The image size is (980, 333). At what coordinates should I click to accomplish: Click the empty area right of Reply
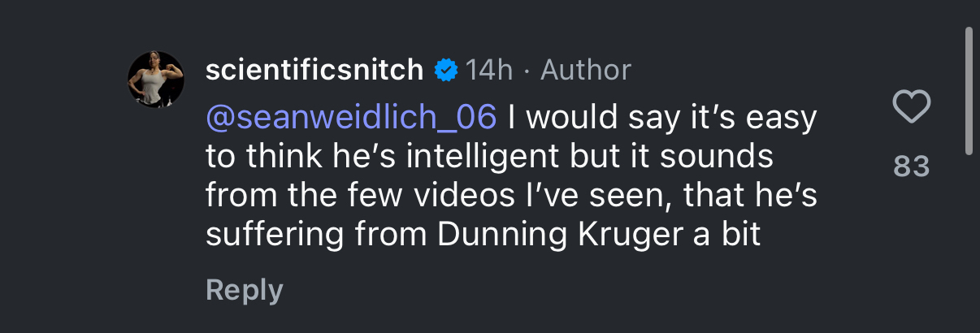click(569, 290)
